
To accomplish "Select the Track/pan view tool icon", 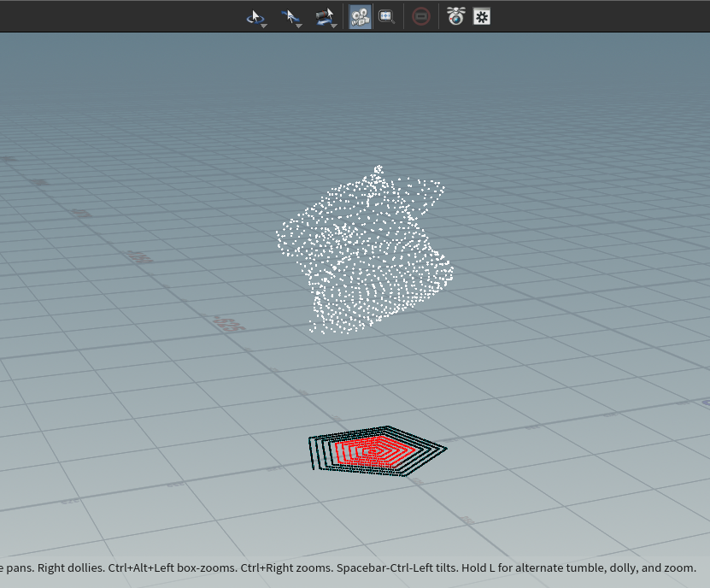I will point(290,16).
